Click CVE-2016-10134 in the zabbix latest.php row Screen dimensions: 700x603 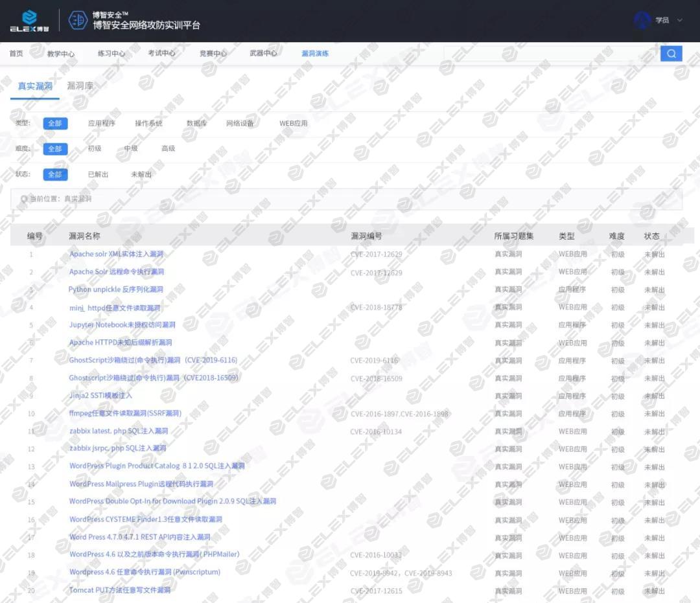point(376,432)
